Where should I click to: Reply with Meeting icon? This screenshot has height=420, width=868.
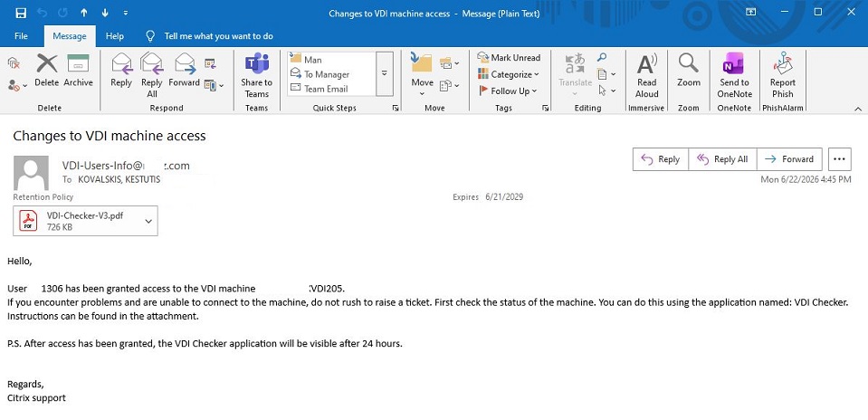coord(210,63)
